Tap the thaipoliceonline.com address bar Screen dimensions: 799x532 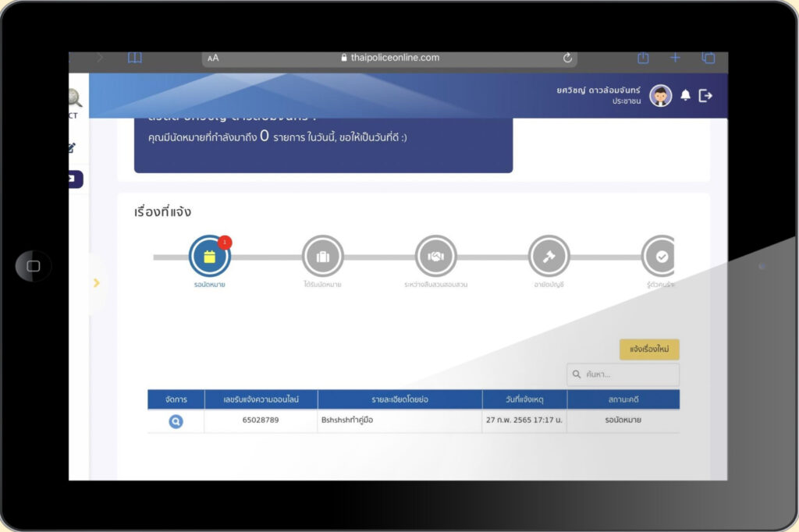[x=390, y=58]
